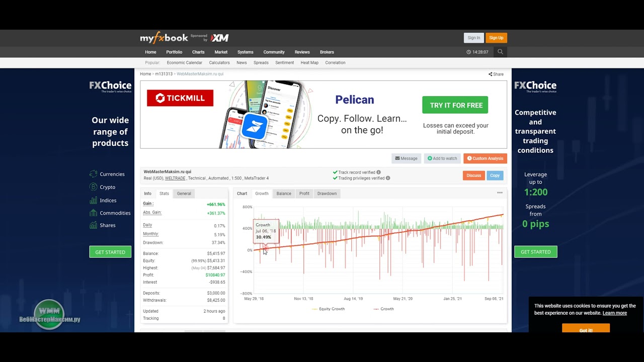The height and width of the screenshot is (362, 644).
Task: Open the Systems menu
Action: click(245, 52)
